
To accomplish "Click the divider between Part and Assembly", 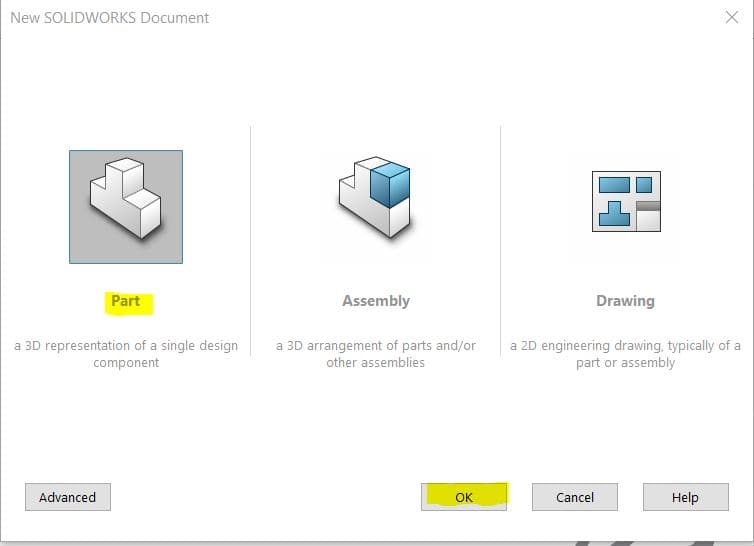I will pyautogui.click(x=251, y=240).
